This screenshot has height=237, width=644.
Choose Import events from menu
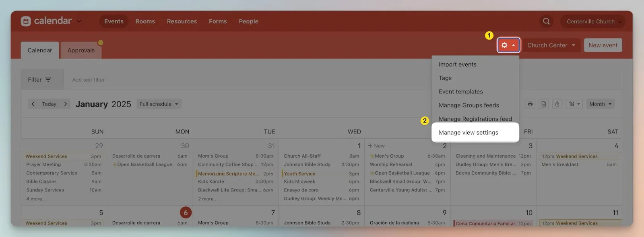click(x=458, y=64)
